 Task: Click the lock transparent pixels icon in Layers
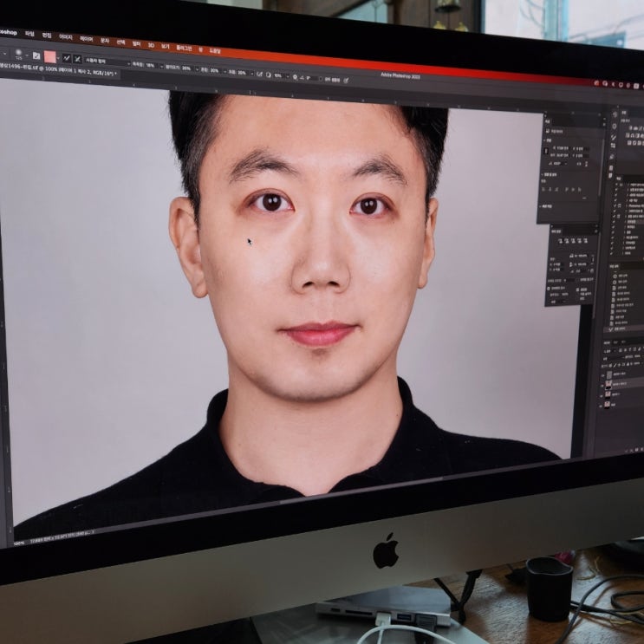[610, 366]
